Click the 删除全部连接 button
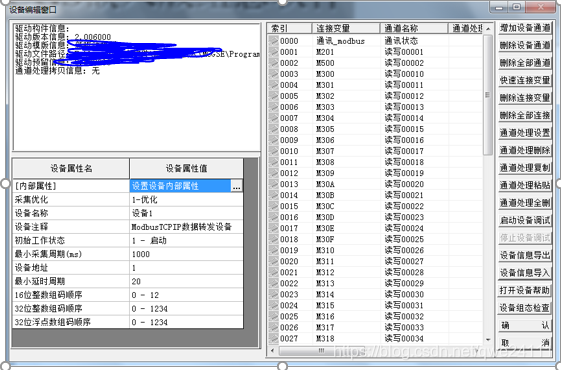 click(525, 116)
